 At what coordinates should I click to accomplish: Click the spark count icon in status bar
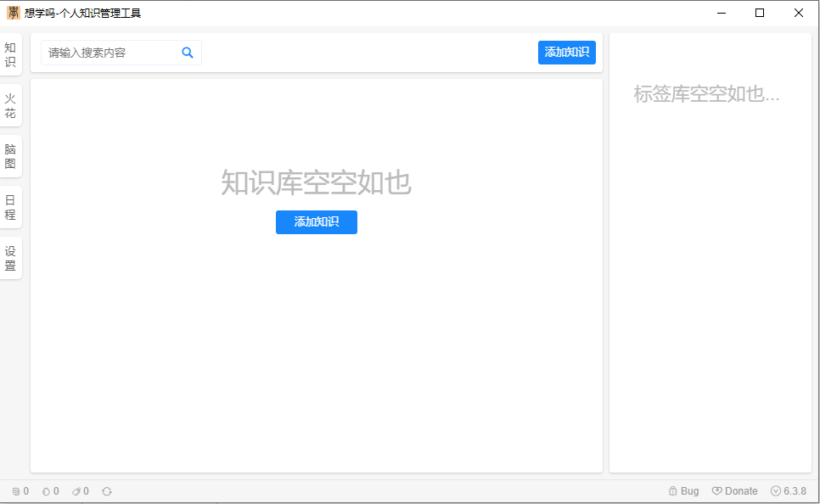pos(46,491)
